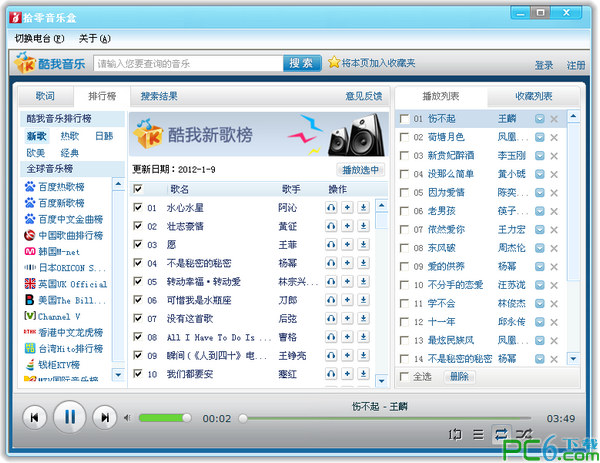Viewport: 600px width, 463px height.
Task: Tick the checkbox for 荷塘月色 in playlist
Action: (x=404, y=137)
